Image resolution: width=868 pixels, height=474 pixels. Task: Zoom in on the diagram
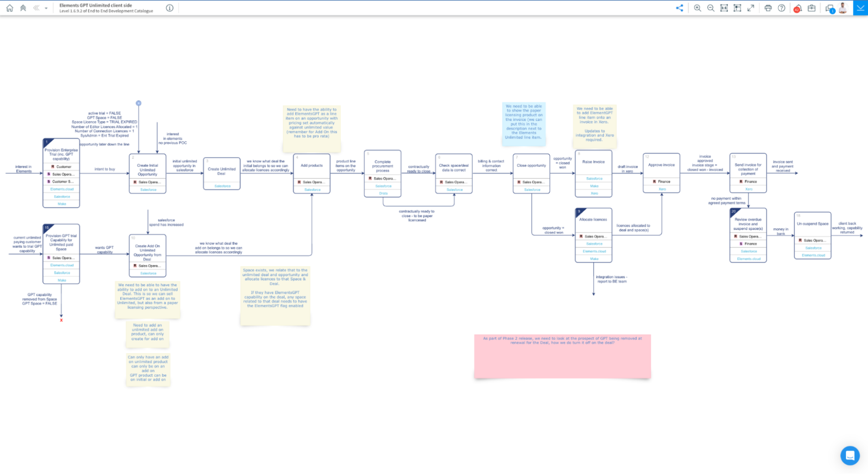[x=698, y=8]
